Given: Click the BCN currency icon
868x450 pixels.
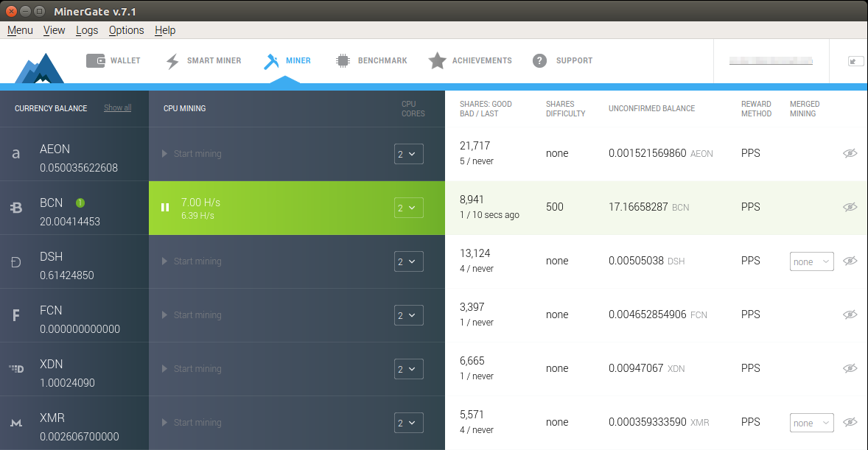Looking at the screenshot, I should point(16,208).
